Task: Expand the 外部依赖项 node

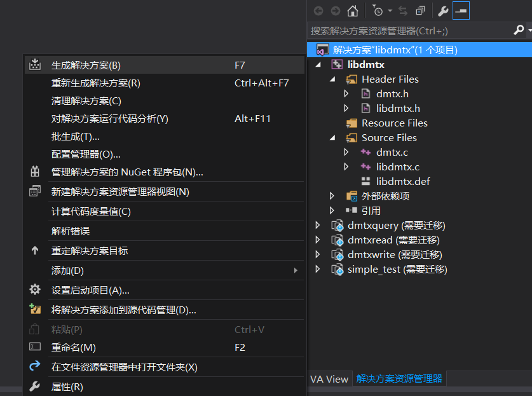Action: (x=331, y=196)
